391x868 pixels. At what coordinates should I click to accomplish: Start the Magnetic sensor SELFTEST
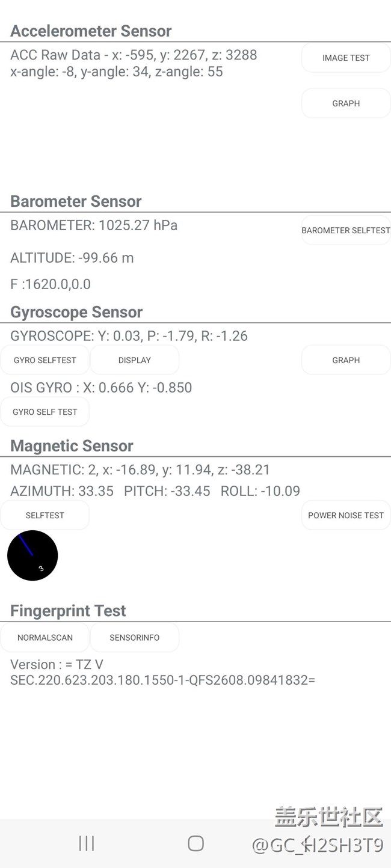click(x=45, y=515)
